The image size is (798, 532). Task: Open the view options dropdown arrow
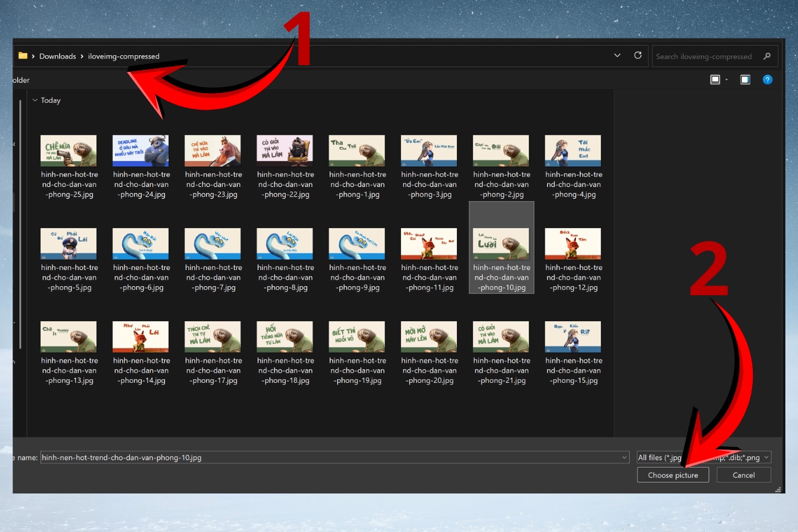727,80
